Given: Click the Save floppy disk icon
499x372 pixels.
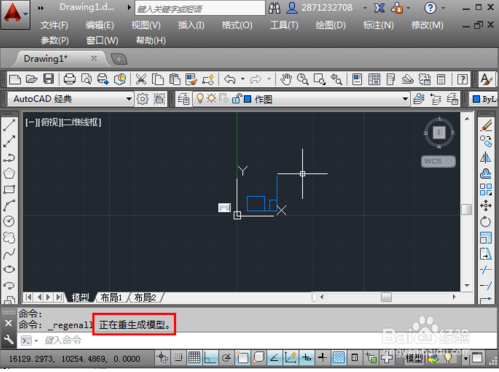Looking at the screenshot, I should coord(49,79).
